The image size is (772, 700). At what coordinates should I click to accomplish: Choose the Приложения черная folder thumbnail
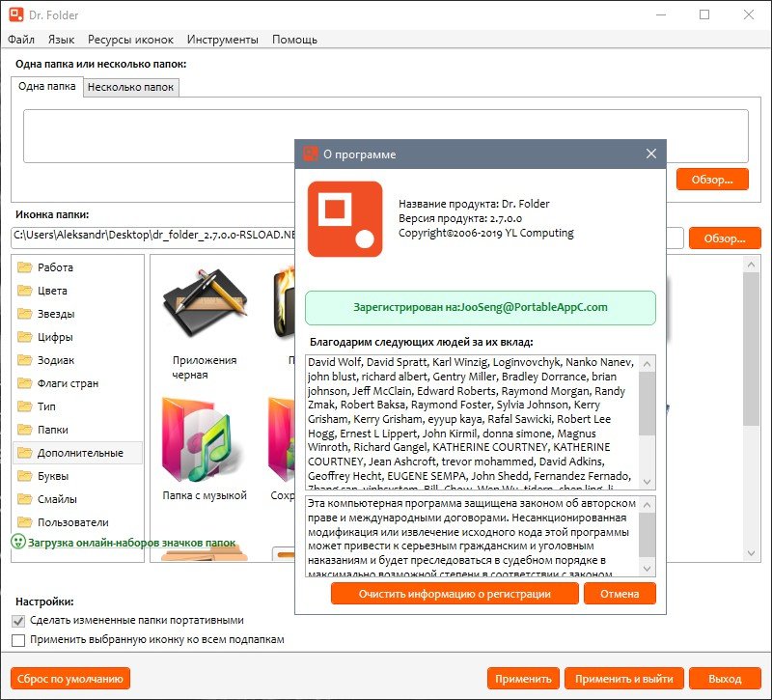click(205, 302)
